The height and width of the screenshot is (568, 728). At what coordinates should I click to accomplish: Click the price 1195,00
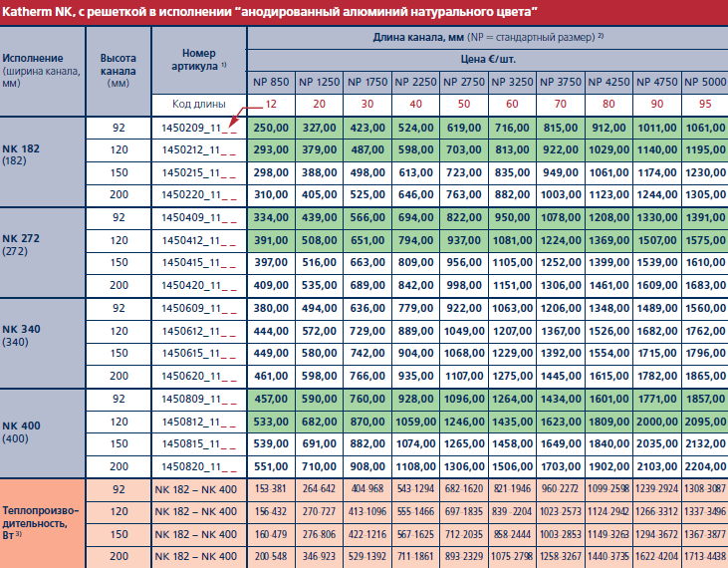(x=705, y=150)
